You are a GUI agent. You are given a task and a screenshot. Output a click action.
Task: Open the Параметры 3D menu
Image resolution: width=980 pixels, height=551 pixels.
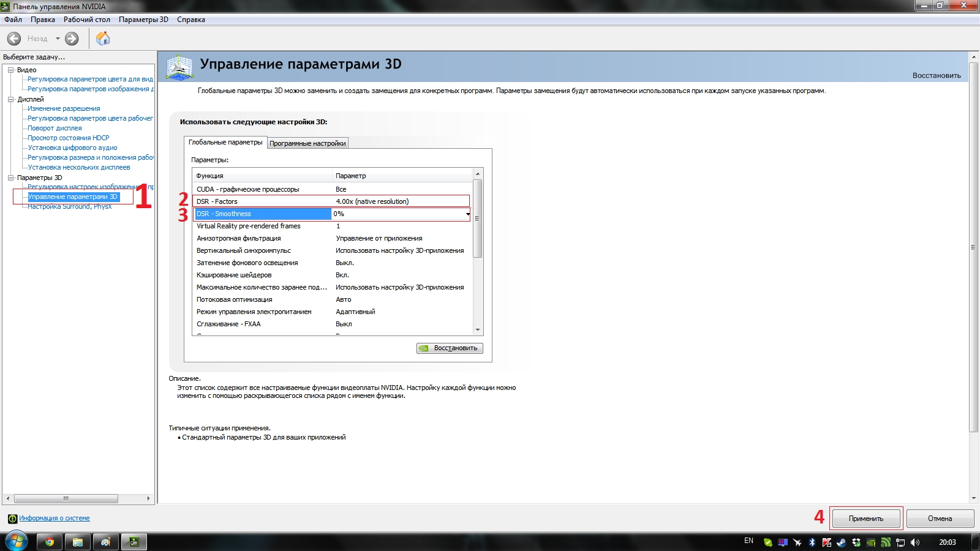pyautogui.click(x=143, y=20)
